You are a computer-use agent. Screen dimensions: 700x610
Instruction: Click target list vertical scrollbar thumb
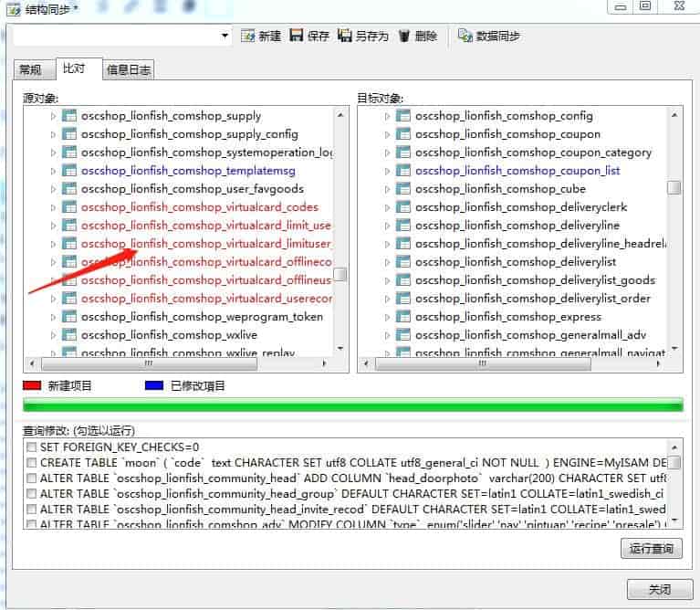(x=674, y=187)
